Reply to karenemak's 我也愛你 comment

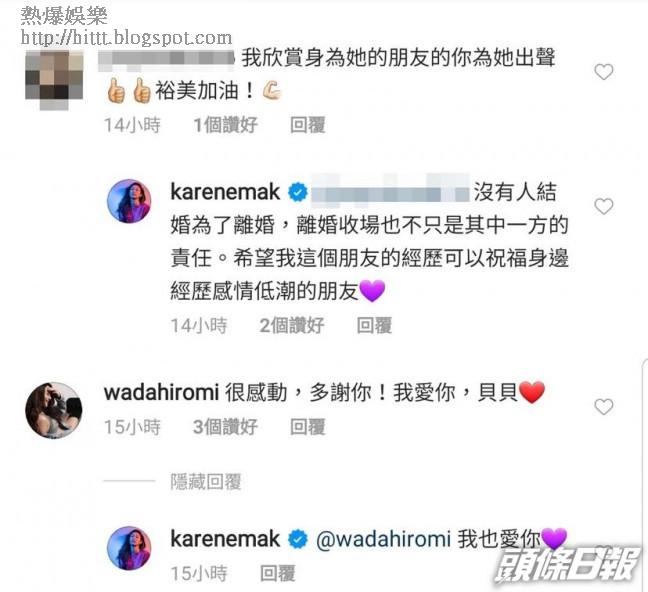coord(278,573)
